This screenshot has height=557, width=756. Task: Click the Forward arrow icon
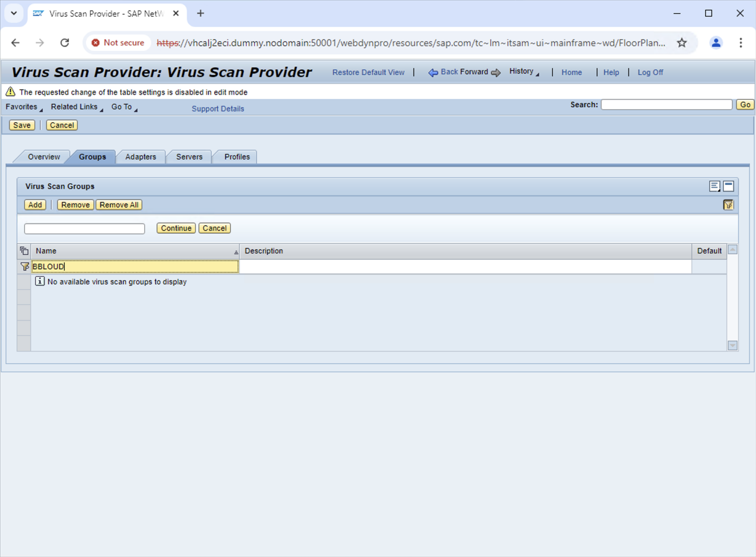496,72
